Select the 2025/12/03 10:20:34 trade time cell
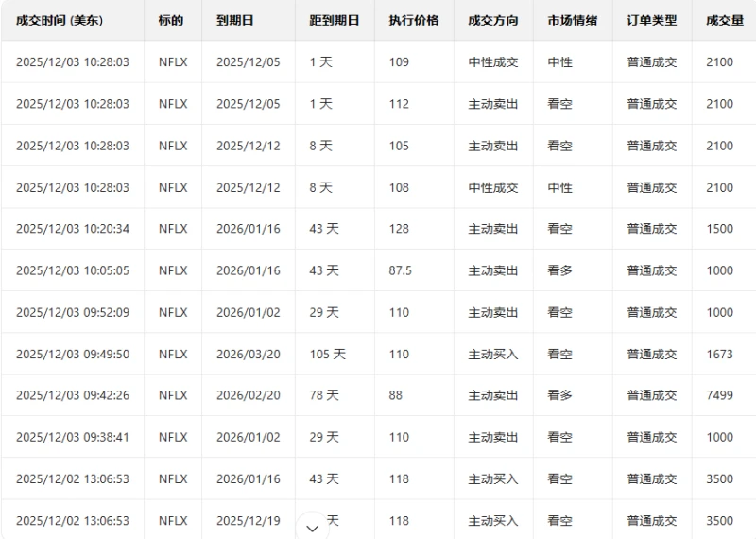This screenshot has width=756, height=539. [x=73, y=229]
